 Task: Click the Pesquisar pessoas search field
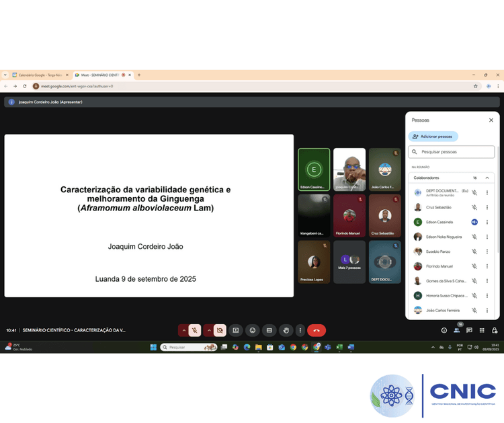[x=452, y=152]
